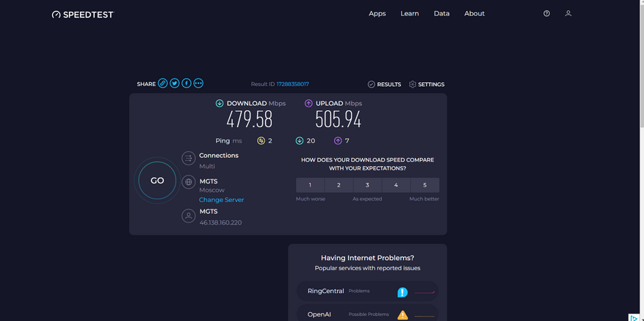Open the help question mark icon
Viewport: 644px width, 321px height.
pyautogui.click(x=546, y=13)
